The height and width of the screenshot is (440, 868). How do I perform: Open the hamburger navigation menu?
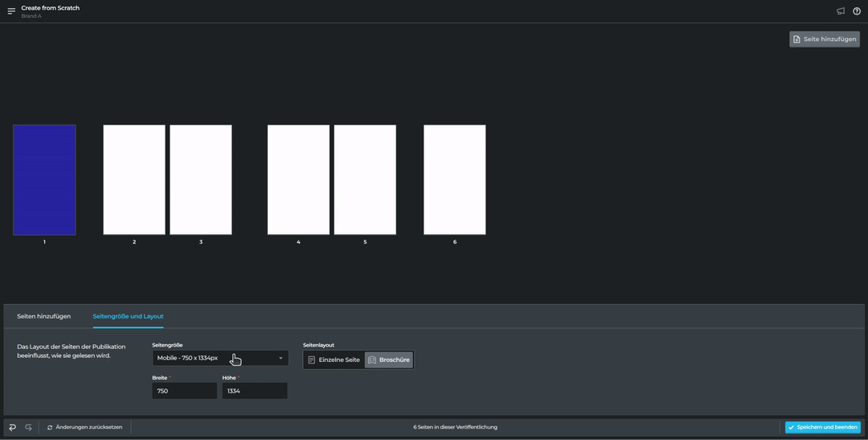[x=11, y=11]
